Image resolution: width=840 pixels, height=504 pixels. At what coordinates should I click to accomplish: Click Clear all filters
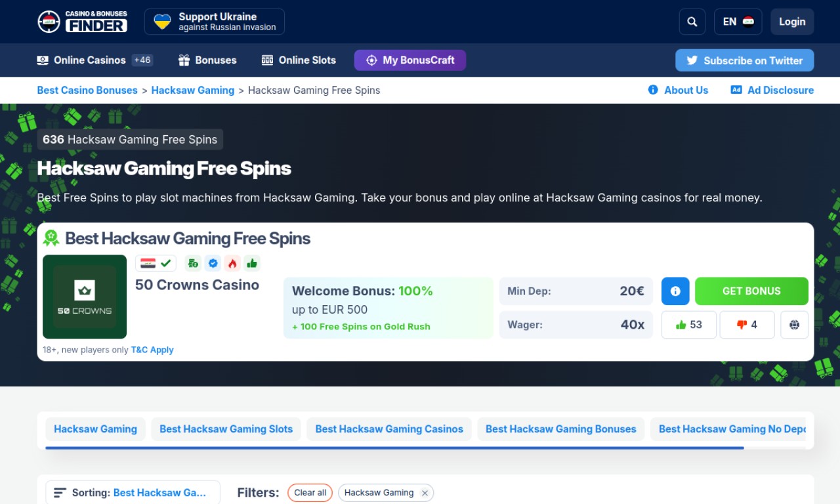[310, 493]
